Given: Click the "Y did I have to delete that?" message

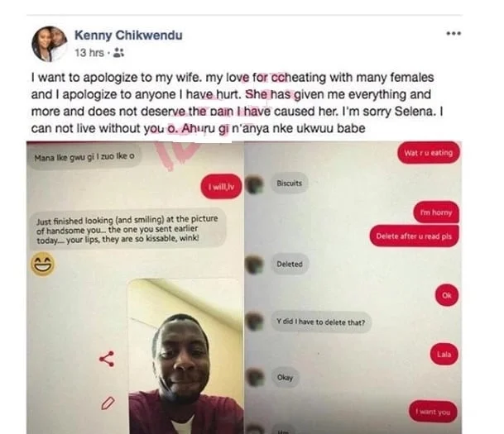Looking at the screenshot, I should click(321, 322).
